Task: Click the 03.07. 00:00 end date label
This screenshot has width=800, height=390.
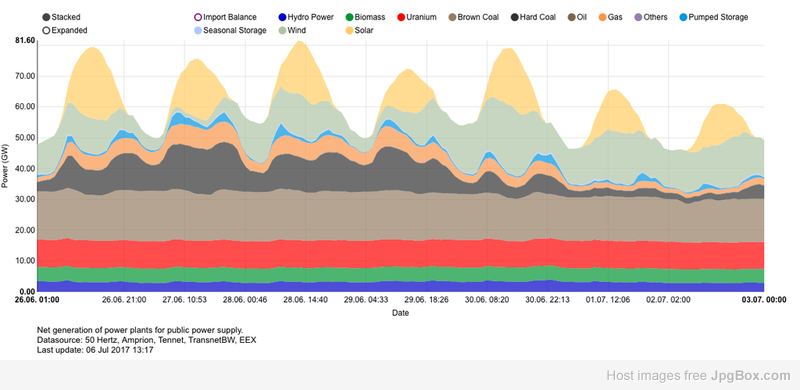Action: pos(763,300)
